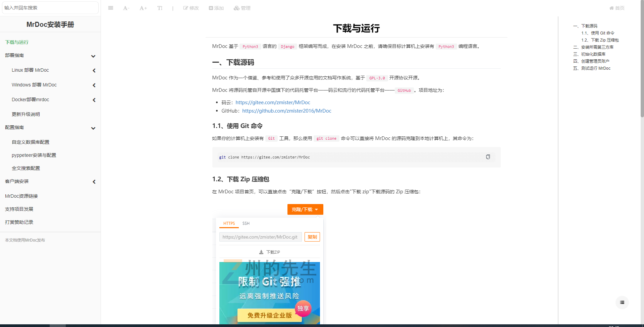Open 打赏赞助记录 document
The width and height of the screenshot is (644, 327).
tap(19, 222)
